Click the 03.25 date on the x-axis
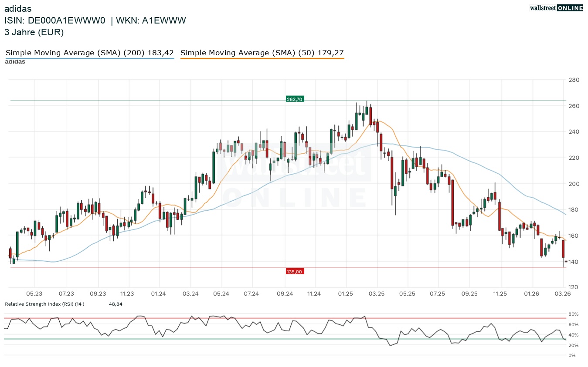The width and height of the screenshot is (588, 367). click(376, 294)
